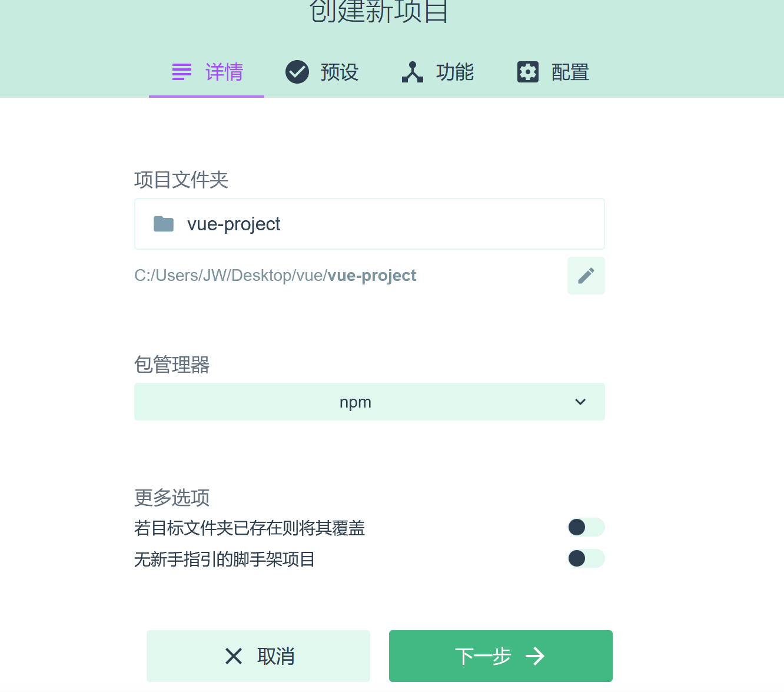784x692 pixels.
Task: Click the presets checkmark circle icon
Action: tap(297, 72)
